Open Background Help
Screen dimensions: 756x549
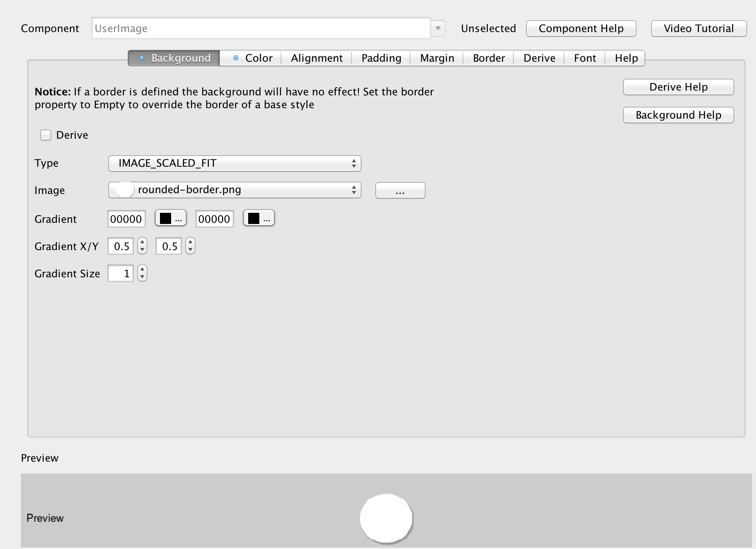tap(678, 115)
